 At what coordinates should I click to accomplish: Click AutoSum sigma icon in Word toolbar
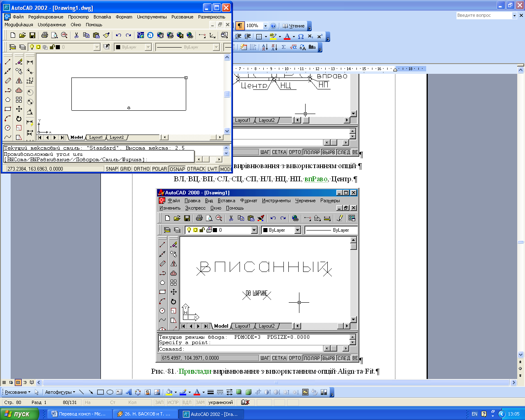coord(283,47)
